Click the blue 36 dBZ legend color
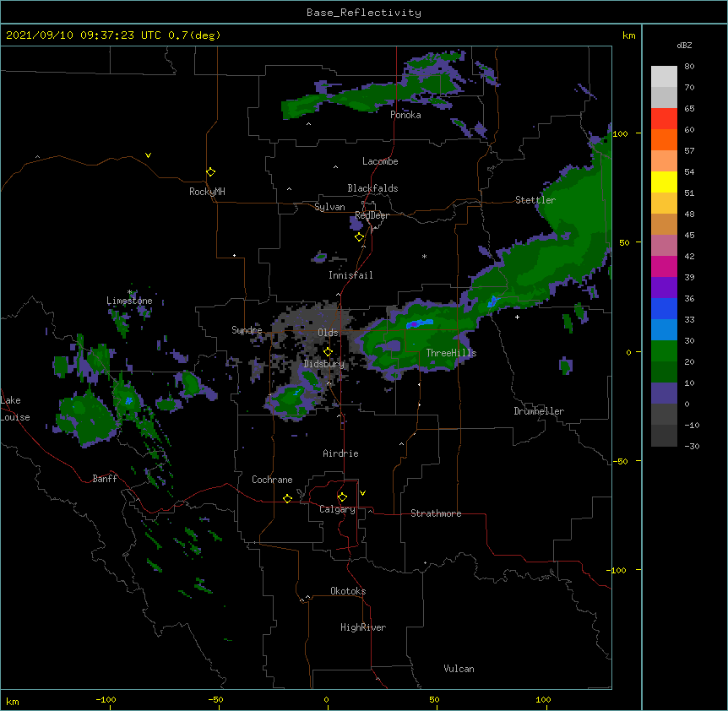 pyautogui.click(x=664, y=308)
